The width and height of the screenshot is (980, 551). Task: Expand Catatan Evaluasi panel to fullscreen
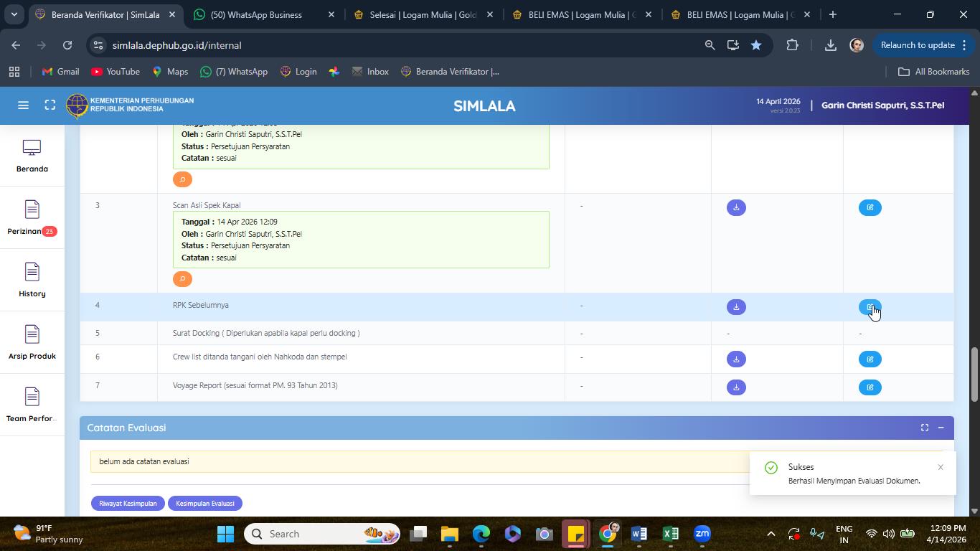coord(925,428)
